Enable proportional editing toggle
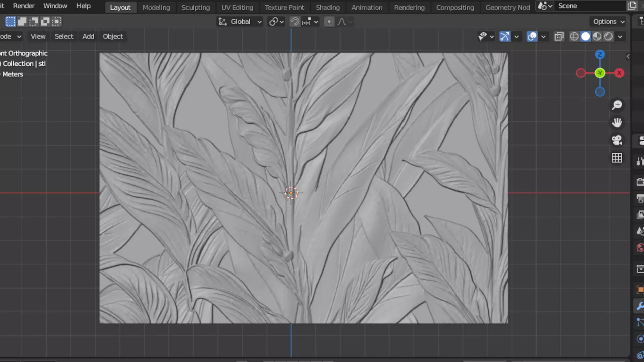Image resolution: width=644 pixels, height=362 pixels. 329,22
